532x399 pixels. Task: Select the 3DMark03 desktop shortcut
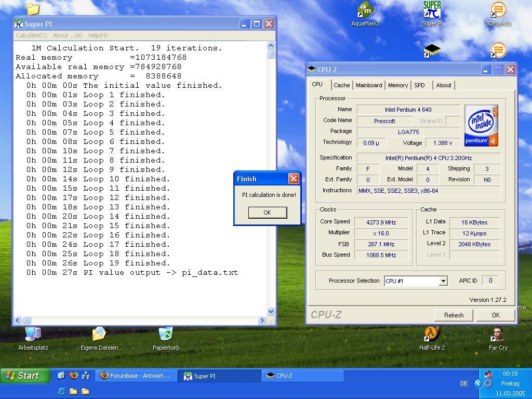(x=498, y=14)
